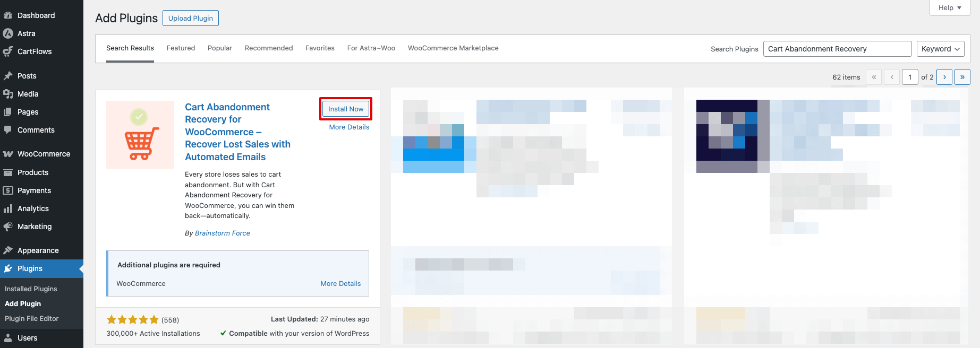Click 'Additional plugins are required' notice heading

point(169,265)
